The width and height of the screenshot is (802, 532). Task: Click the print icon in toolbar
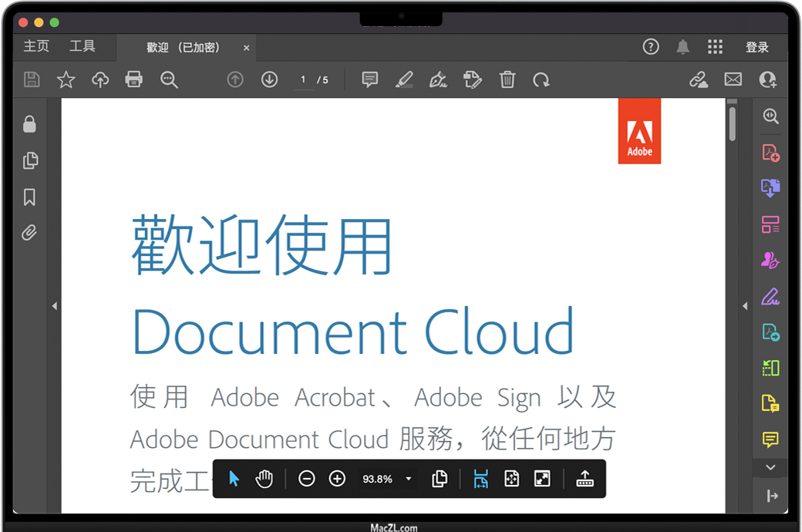pos(134,79)
